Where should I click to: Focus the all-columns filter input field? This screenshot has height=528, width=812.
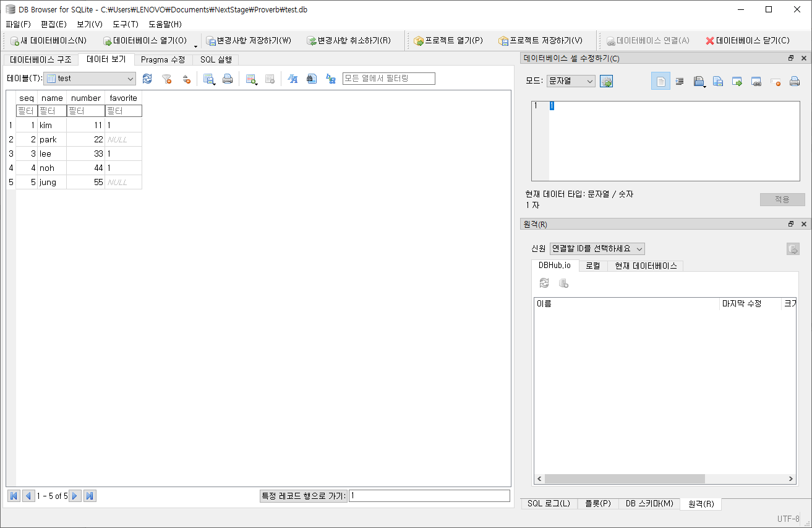389,79
